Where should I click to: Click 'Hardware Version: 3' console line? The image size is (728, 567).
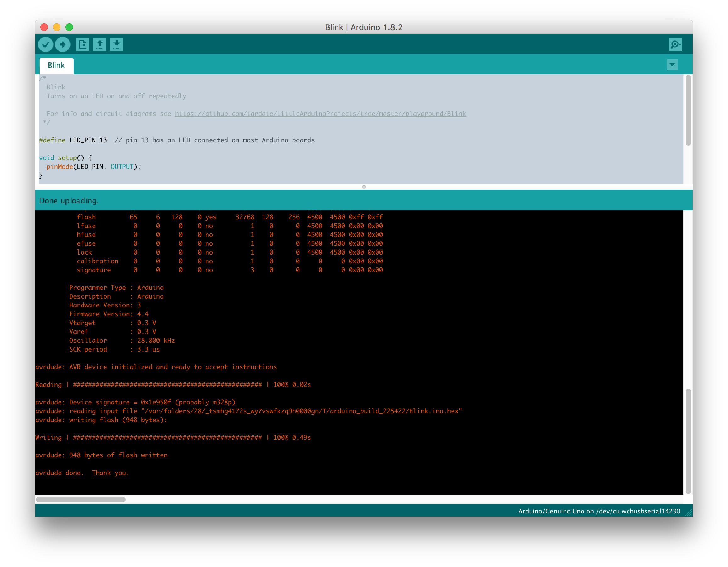point(105,305)
